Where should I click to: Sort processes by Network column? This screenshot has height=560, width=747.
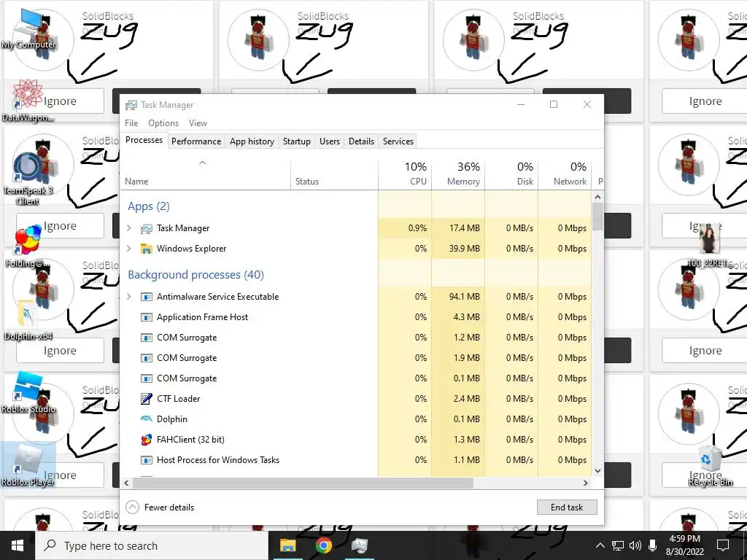pos(565,174)
